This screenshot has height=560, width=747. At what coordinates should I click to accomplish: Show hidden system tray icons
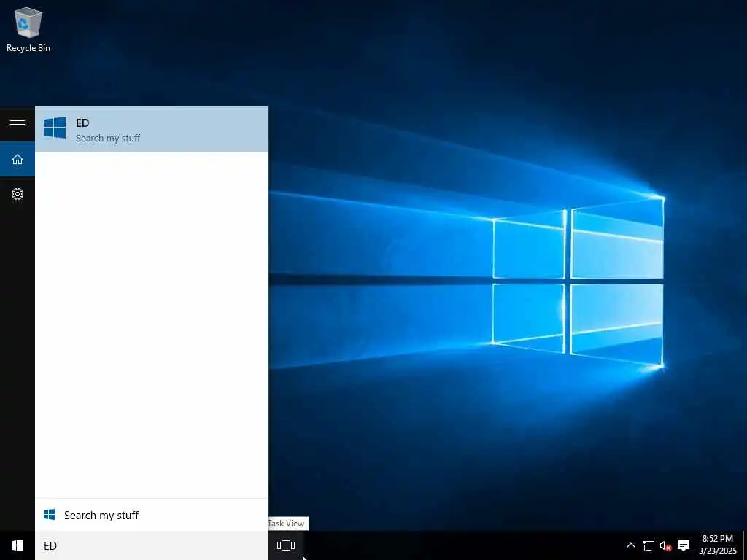(630, 545)
